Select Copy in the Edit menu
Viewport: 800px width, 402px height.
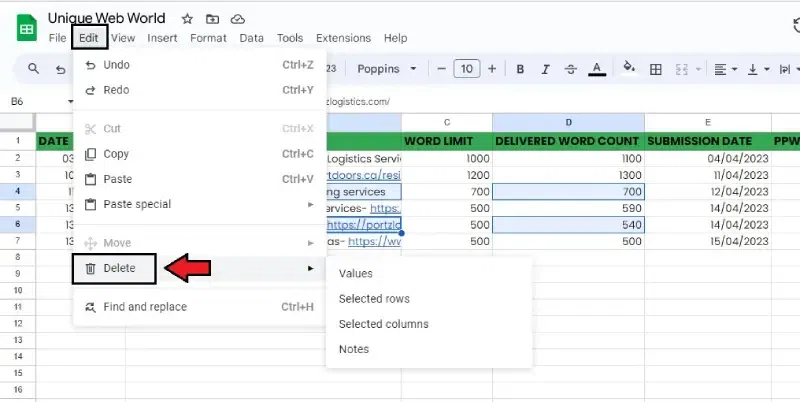[x=199, y=154]
